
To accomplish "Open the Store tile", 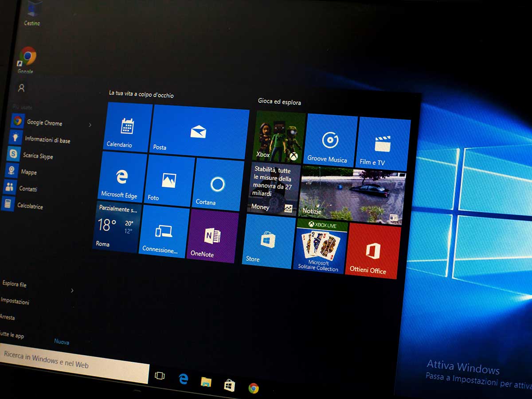I will (269, 241).
